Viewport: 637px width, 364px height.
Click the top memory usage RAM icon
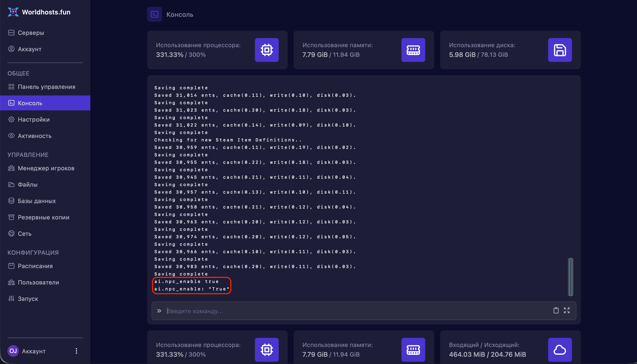click(413, 50)
